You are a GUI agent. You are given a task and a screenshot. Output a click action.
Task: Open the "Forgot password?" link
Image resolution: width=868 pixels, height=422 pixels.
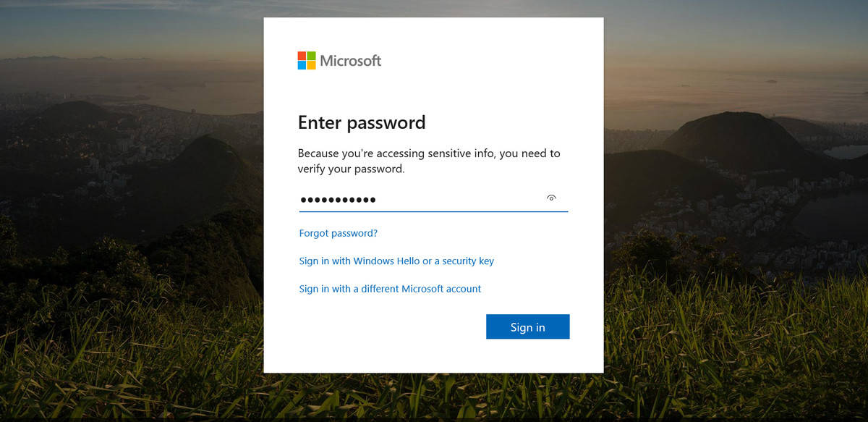339,233
